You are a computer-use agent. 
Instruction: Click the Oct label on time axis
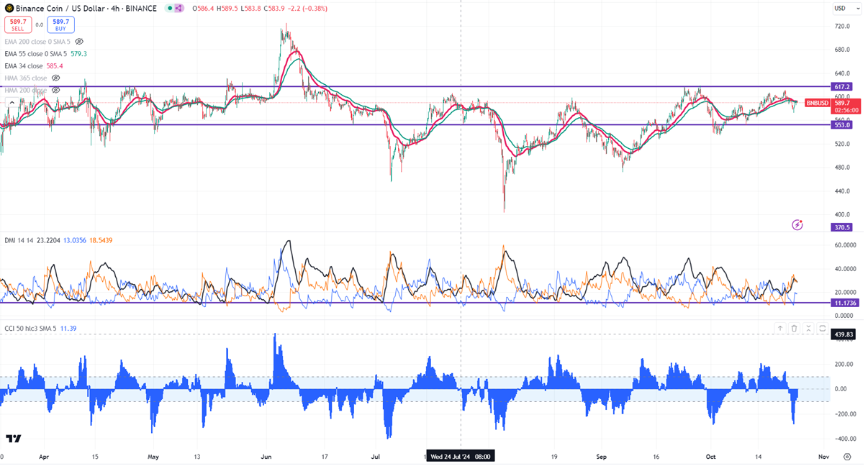pos(711,457)
